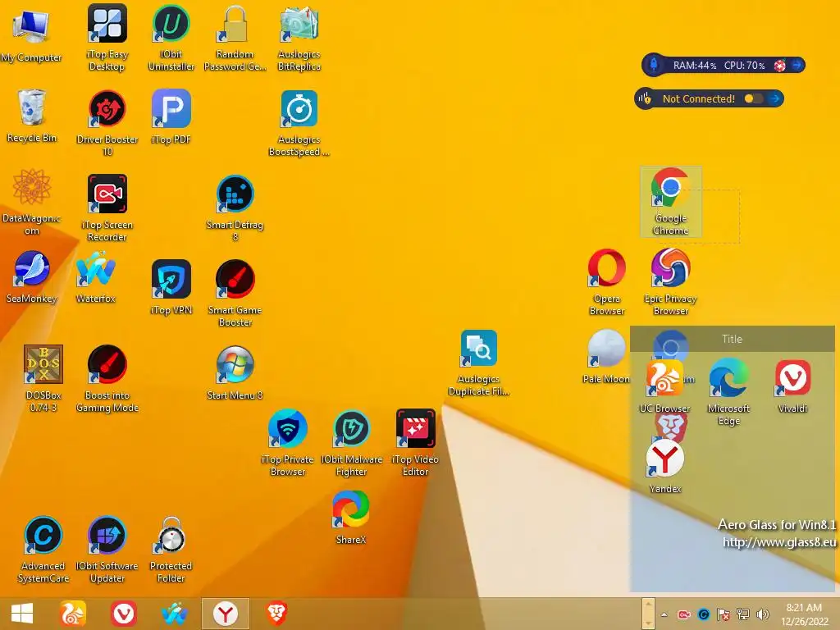Select the iTop Video Editor shortcut
Viewport: 840px width, 630px height.
(415, 443)
